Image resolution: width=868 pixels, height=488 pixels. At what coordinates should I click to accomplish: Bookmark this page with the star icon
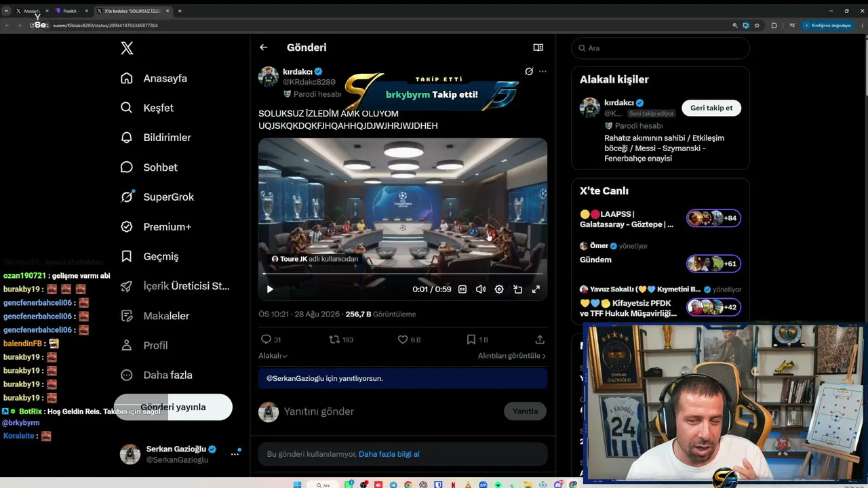click(x=757, y=25)
